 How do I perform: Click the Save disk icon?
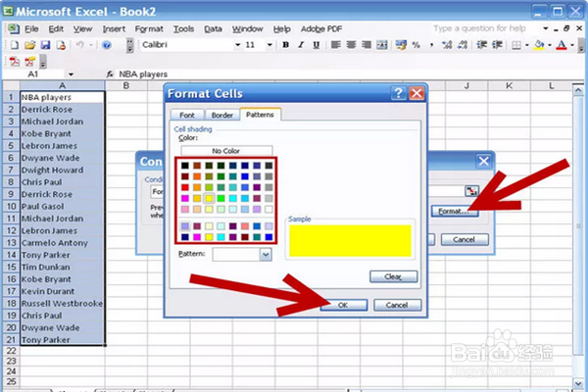click(x=45, y=45)
